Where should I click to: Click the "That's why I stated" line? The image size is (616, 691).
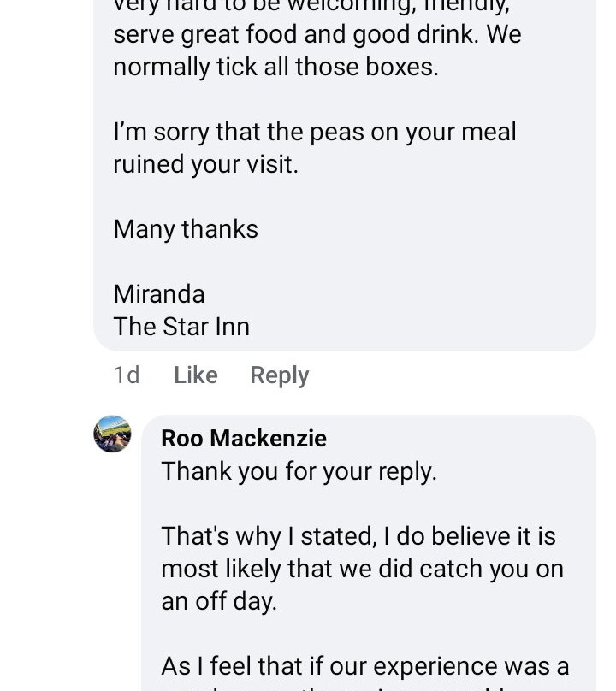tap(358, 536)
